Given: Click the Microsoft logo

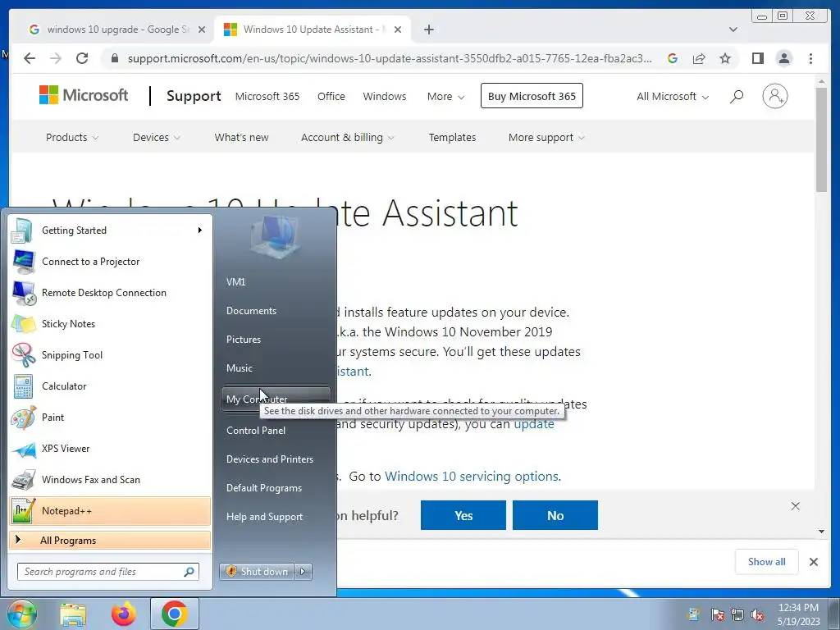Looking at the screenshot, I should tap(84, 95).
